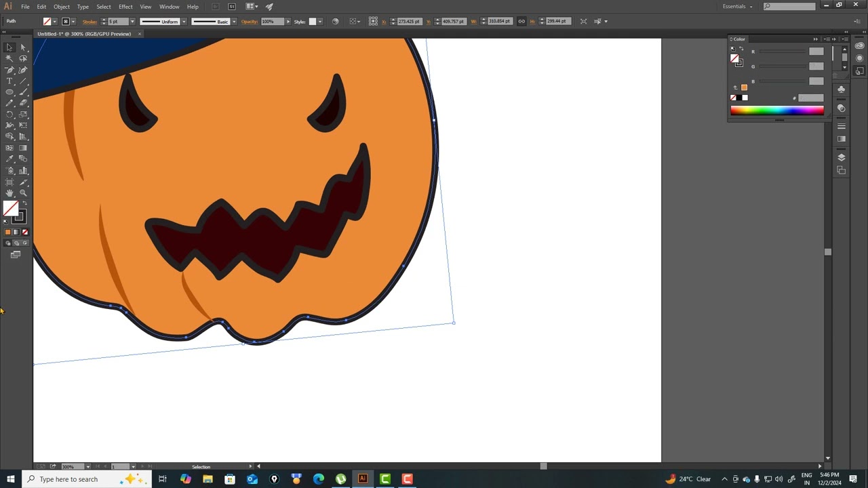The image size is (868, 488).
Task: Open the Stroke panel icon in dock
Action: click(842, 126)
